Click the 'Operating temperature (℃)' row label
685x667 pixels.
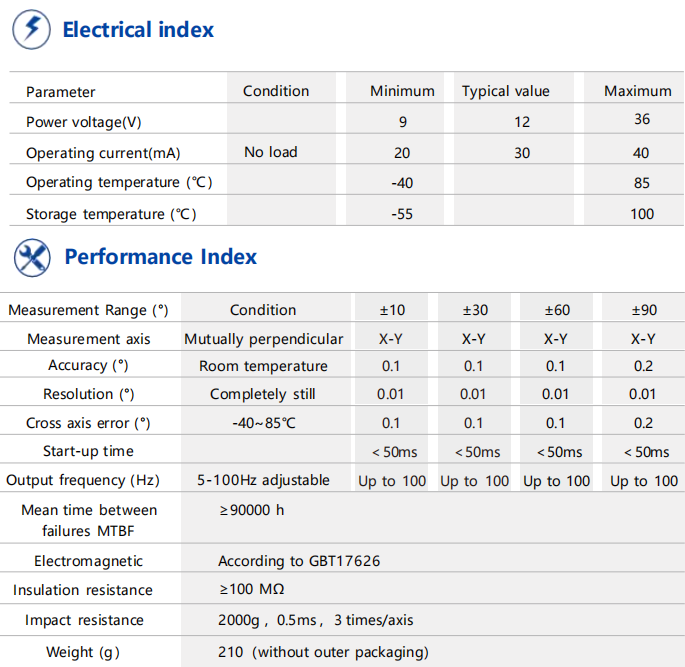pyautogui.click(x=119, y=182)
